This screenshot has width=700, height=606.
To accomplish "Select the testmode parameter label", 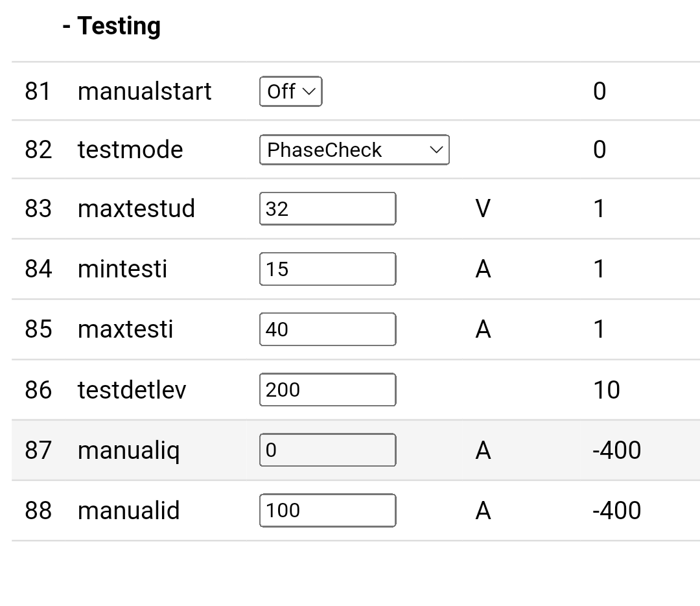I will (130, 150).
